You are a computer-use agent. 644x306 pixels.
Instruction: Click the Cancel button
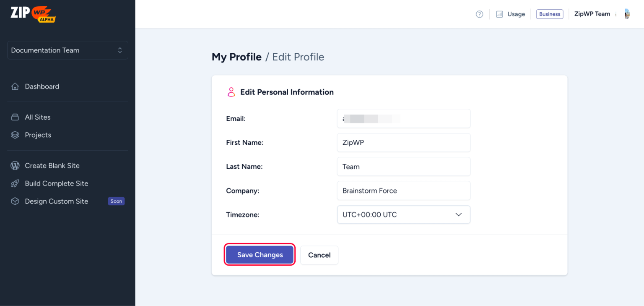(x=319, y=255)
